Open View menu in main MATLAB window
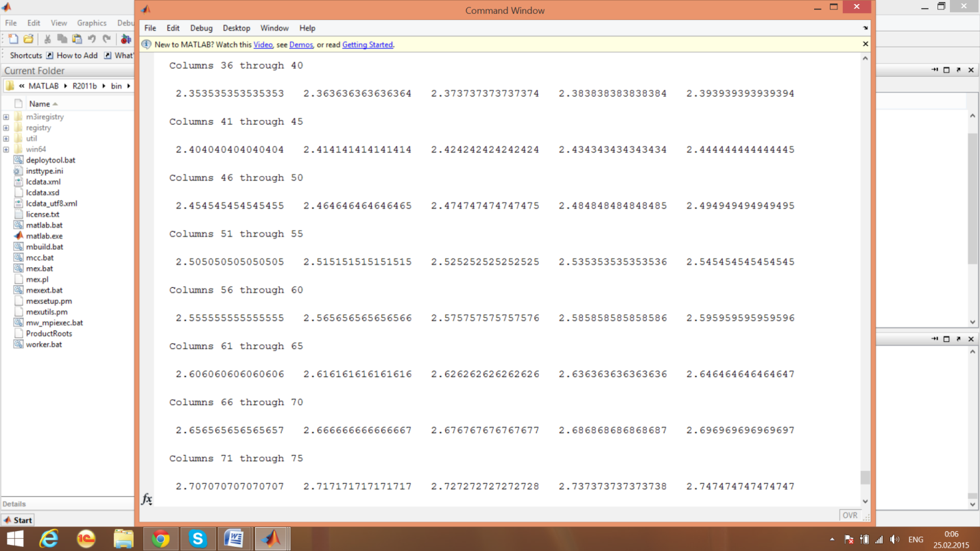This screenshot has width=980, height=551. click(x=59, y=23)
